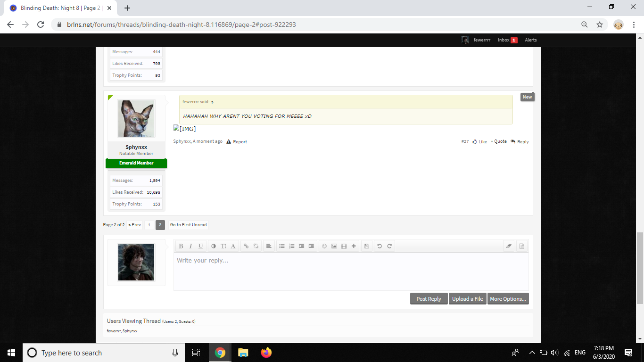Viewport: 644px width, 362px height.
Task: Open the smilies picker
Action: (x=324, y=246)
